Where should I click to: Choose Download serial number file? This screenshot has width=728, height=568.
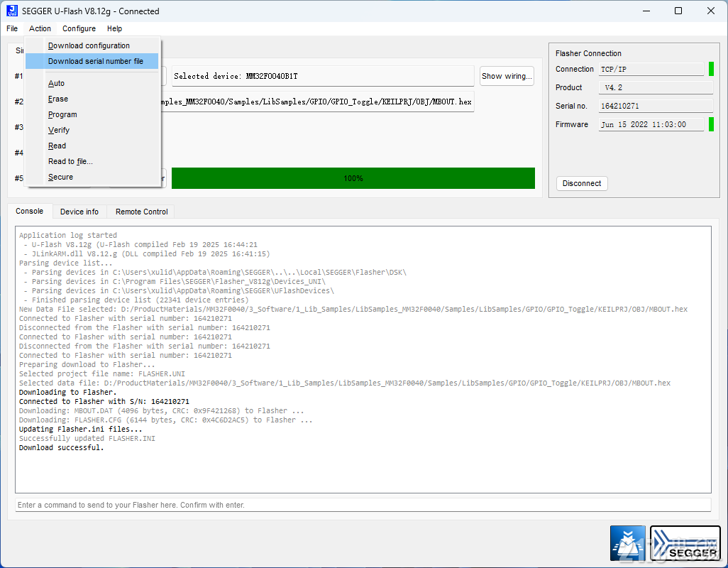(92, 61)
